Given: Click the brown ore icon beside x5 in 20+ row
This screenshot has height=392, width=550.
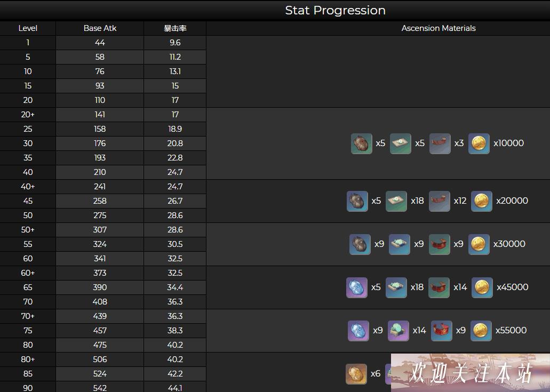Looking at the screenshot, I should point(361,143).
